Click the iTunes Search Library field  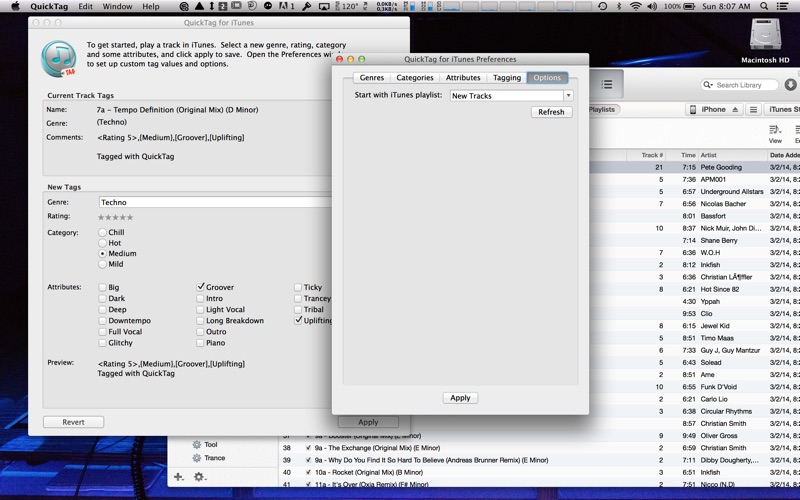pos(739,85)
